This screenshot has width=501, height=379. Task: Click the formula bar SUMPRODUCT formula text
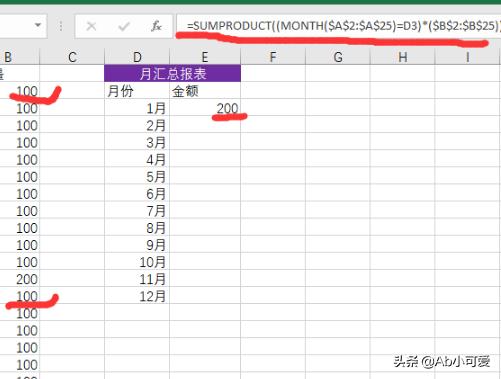click(343, 26)
